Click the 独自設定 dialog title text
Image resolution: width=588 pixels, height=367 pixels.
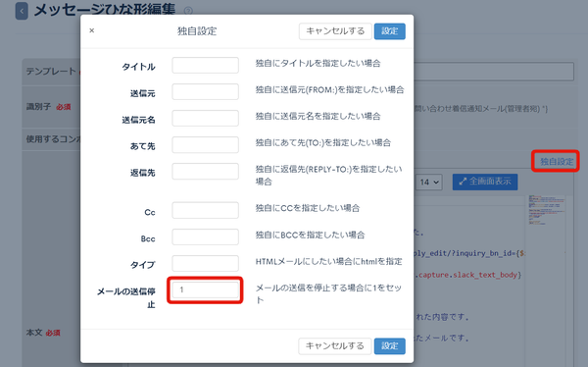(x=197, y=31)
